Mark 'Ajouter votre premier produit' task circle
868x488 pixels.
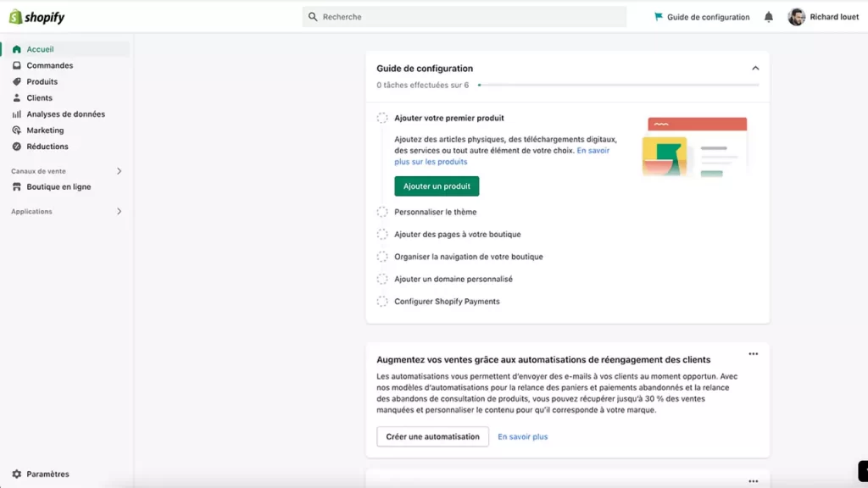coord(382,118)
